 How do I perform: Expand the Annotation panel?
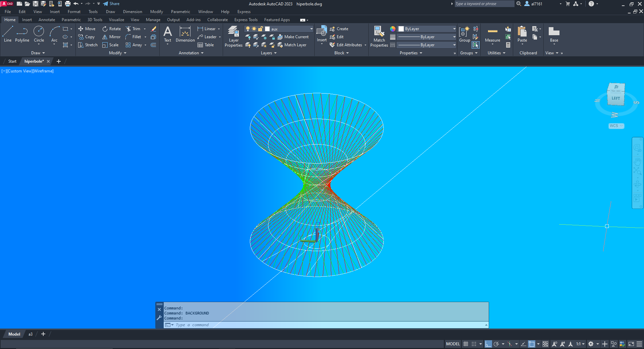click(191, 53)
